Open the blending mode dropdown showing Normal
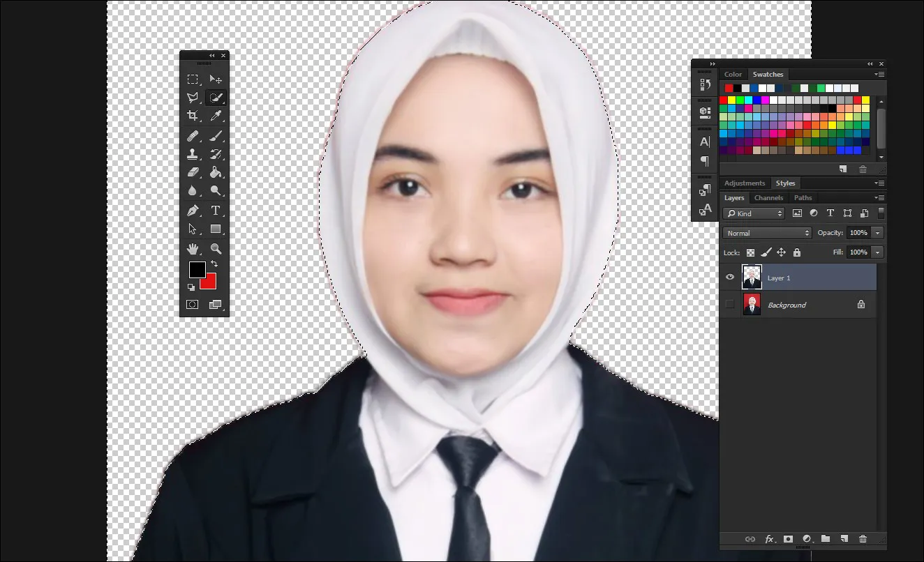924x562 pixels. click(766, 233)
